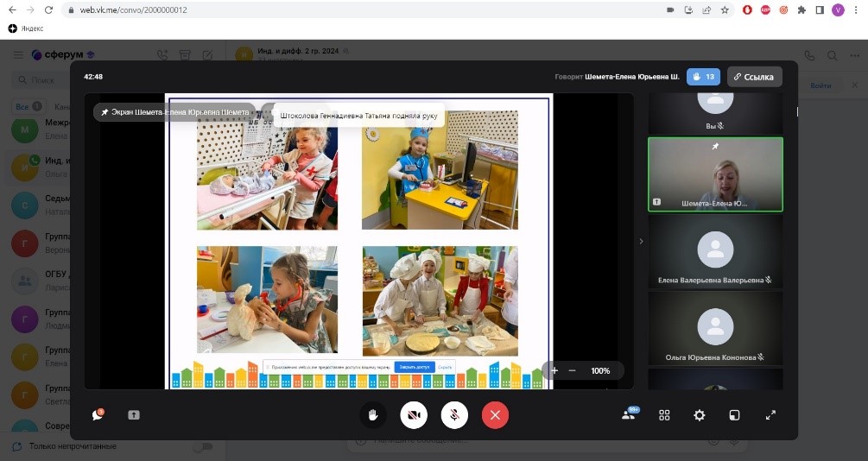Collapse the participants side panel

(641, 242)
